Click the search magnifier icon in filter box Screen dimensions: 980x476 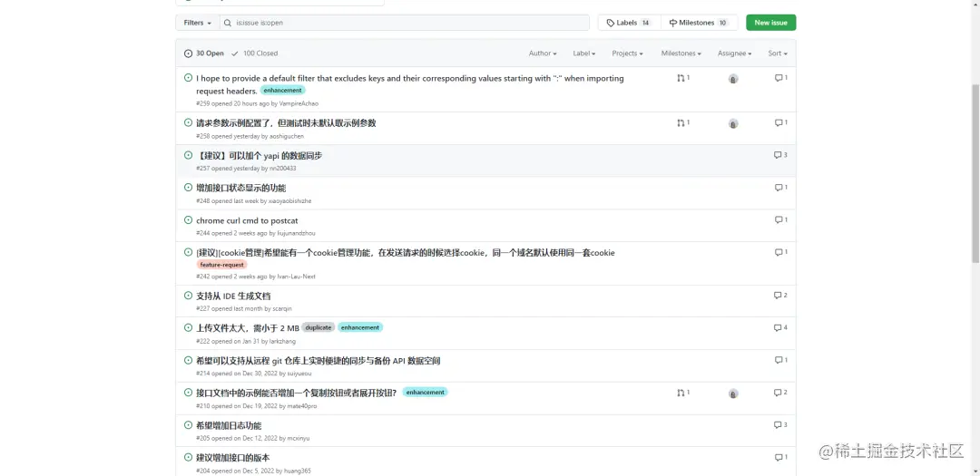click(x=229, y=23)
